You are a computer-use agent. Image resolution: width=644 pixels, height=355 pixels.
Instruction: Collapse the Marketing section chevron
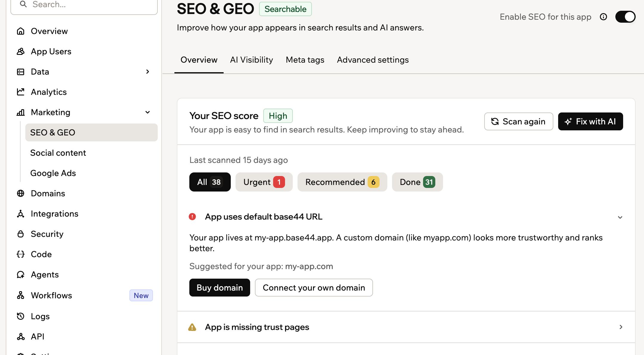point(148,112)
